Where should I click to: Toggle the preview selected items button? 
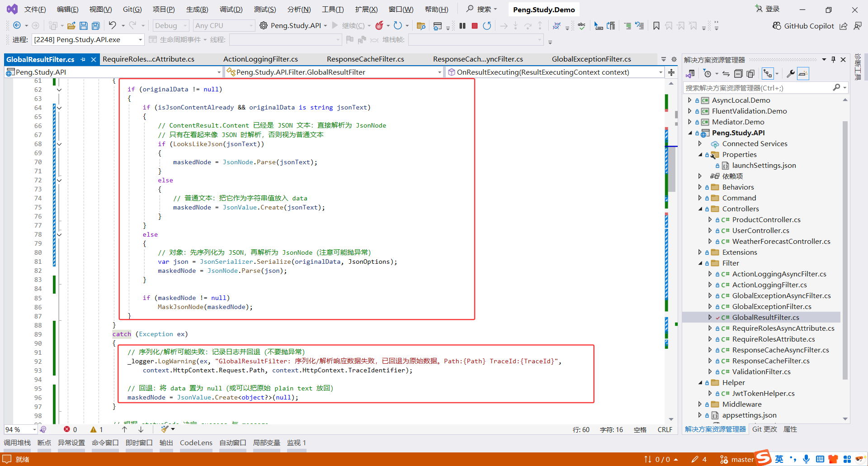click(x=803, y=74)
